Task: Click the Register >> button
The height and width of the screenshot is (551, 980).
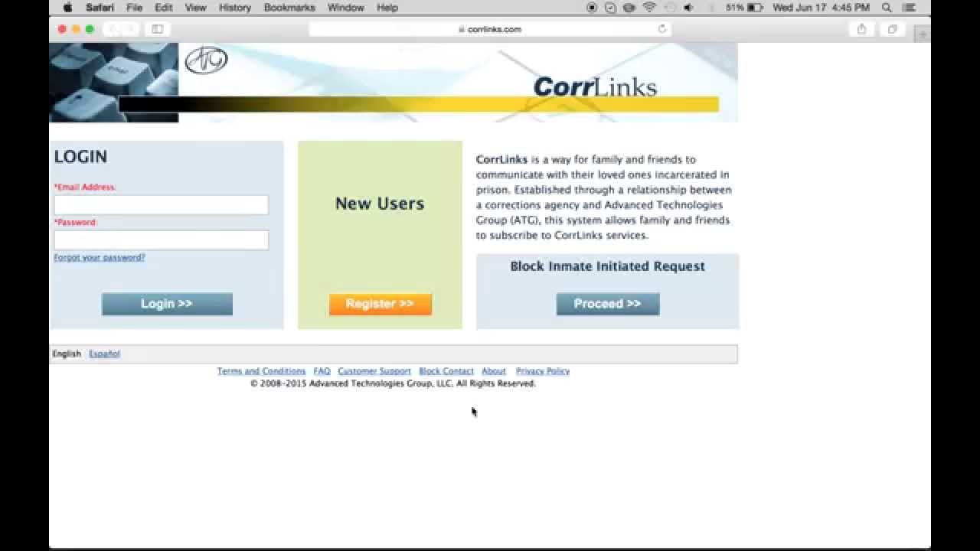Action: (x=381, y=304)
